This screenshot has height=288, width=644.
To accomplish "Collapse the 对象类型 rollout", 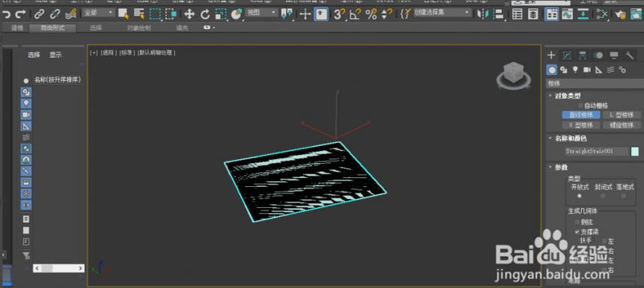I will [567, 96].
